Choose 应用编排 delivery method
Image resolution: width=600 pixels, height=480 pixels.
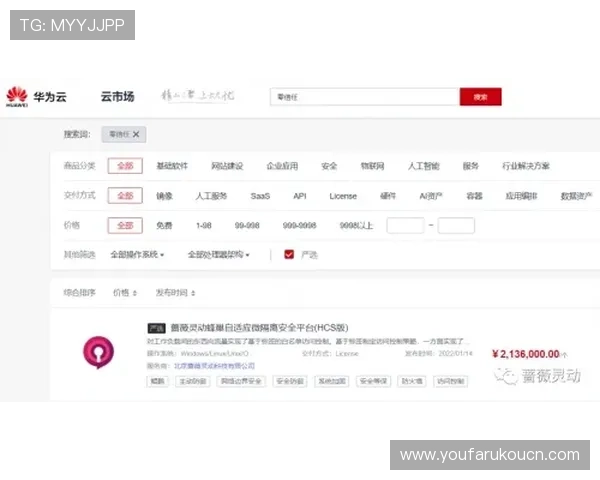pyautogui.click(x=521, y=196)
